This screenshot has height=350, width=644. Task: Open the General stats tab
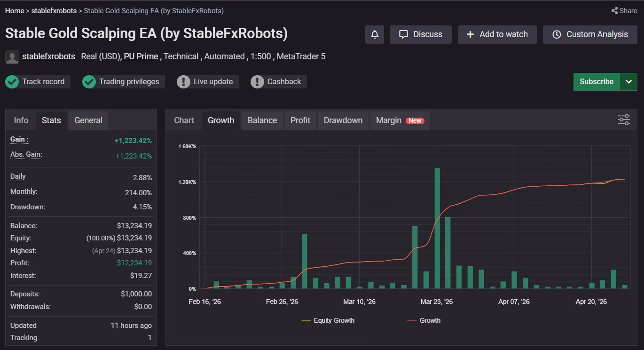click(88, 120)
